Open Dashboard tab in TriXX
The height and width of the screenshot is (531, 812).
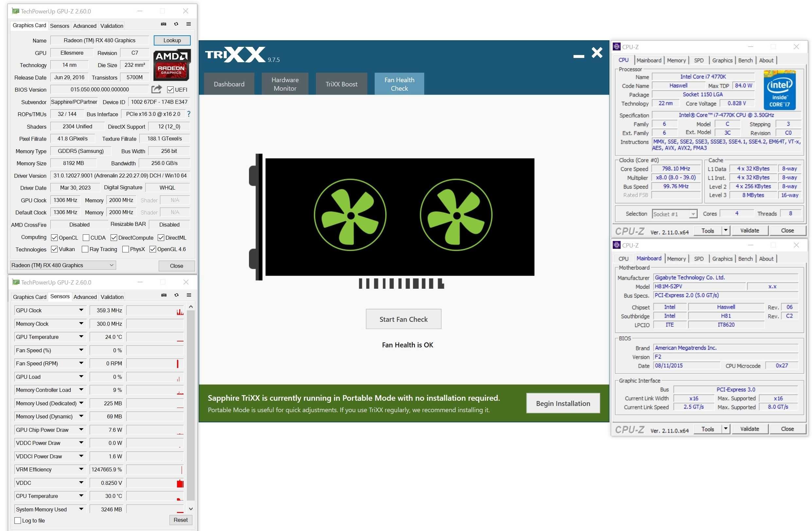(x=229, y=84)
